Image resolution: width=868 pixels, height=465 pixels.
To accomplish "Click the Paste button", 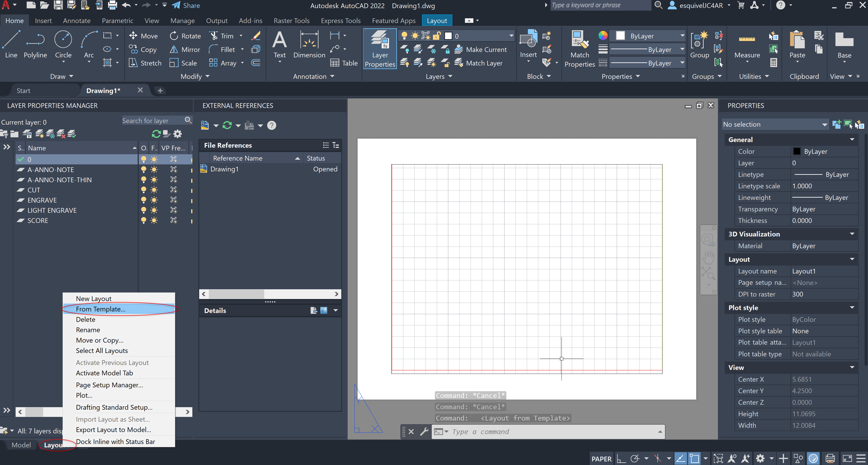I will pos(797,45).
